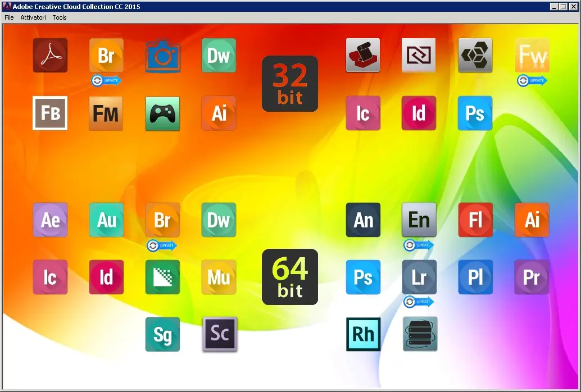Open the 32-bit Dreamweaver (Dw) icon
The height and width of the screenshot is (392, 581).
coord(219,55)
